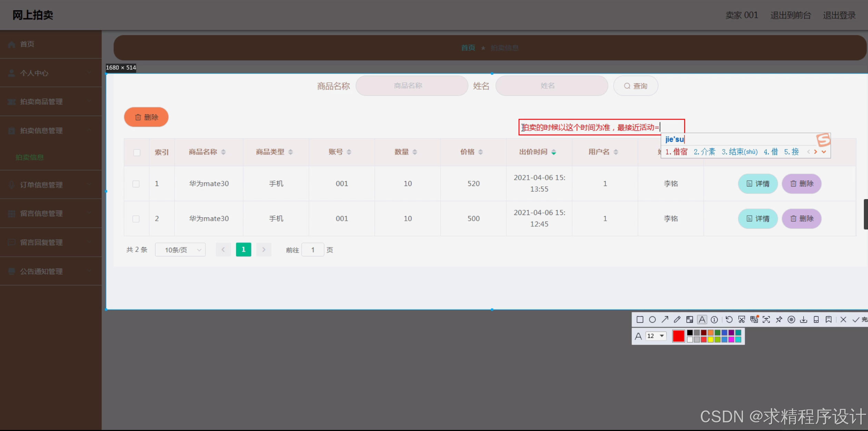
Task: Click the 查询 search button
Action: pos(636,86)
